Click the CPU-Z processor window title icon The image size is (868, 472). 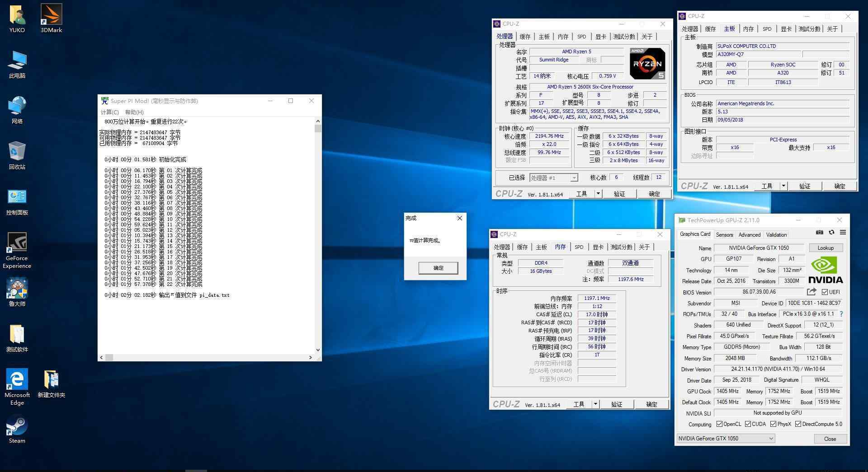[497, 24]
